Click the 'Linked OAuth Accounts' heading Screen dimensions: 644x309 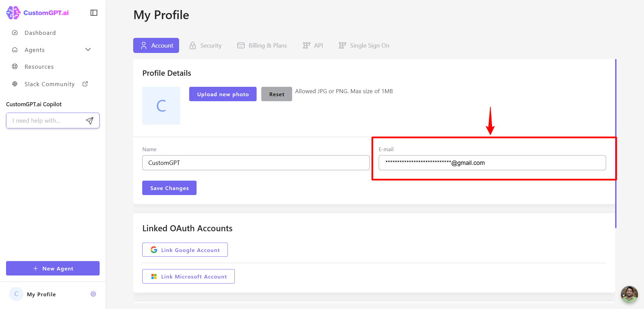(x=187, y=228)
